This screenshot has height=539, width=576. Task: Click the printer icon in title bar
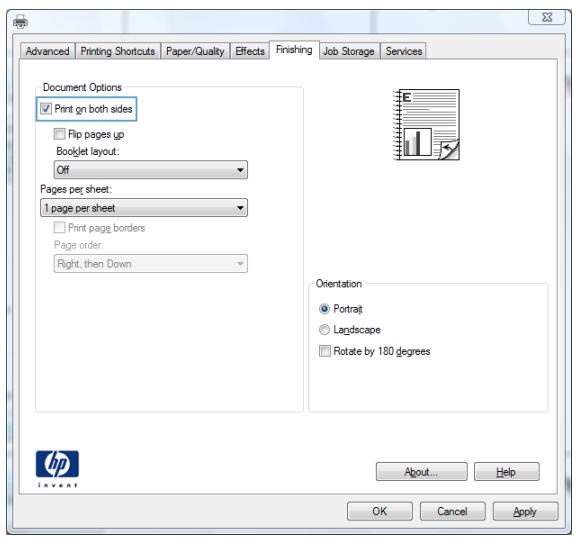point(20,22)
